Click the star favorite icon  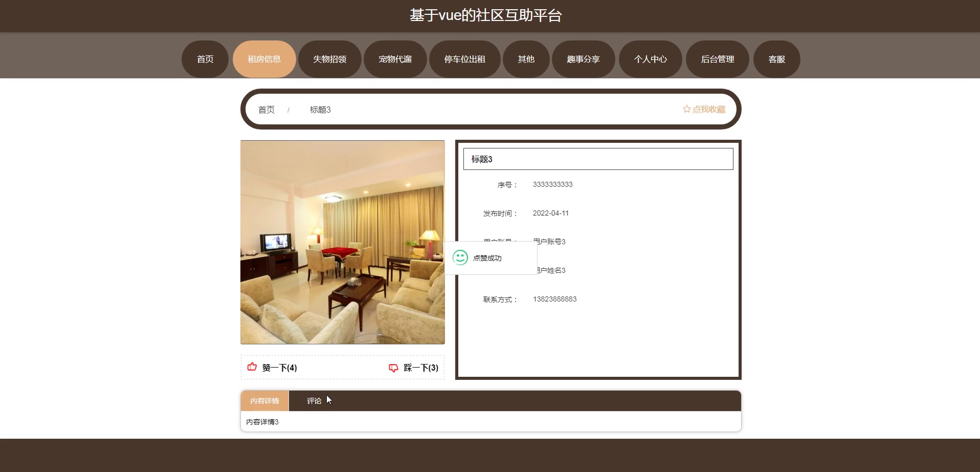[686, 109]
